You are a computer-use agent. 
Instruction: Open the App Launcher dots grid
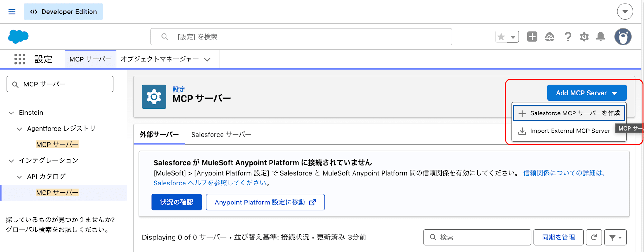tap(20, 59)
